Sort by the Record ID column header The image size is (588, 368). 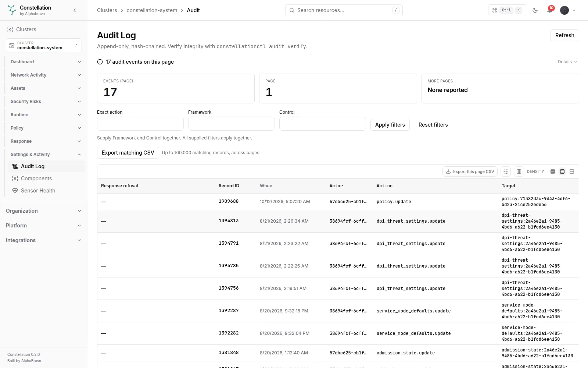pos(229,186)
